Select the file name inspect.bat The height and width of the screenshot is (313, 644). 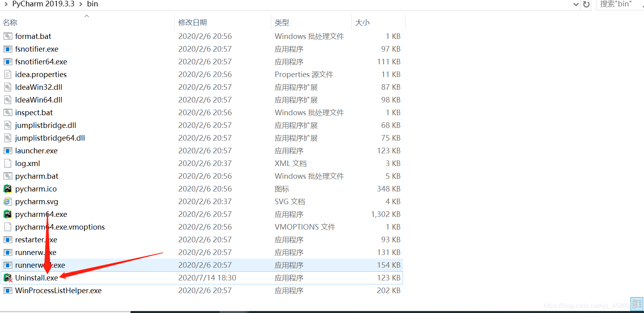pyautogui.click(x=34, y=112)
